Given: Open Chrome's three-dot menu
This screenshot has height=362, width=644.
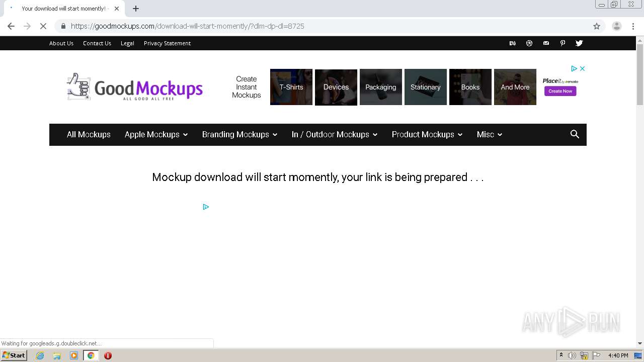Looking at the screenshot, I should point(633,26).
